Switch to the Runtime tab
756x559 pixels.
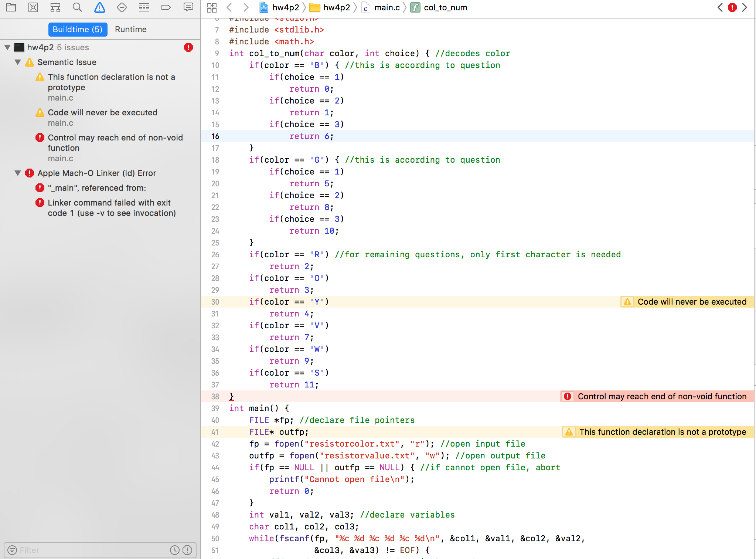[131, 30]
